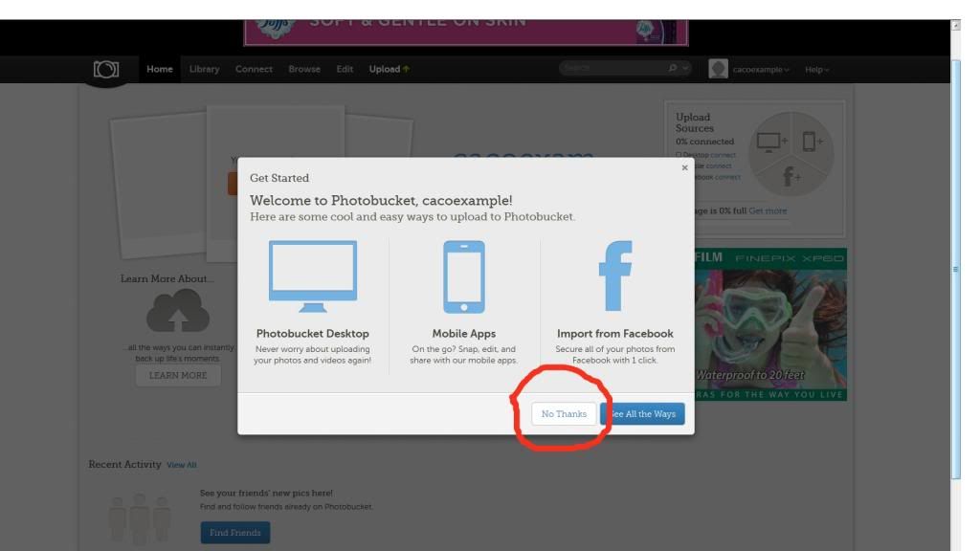Screen dimensions: 980x551
Task: Open the Browse menu item
Action: tap(304, 69)
